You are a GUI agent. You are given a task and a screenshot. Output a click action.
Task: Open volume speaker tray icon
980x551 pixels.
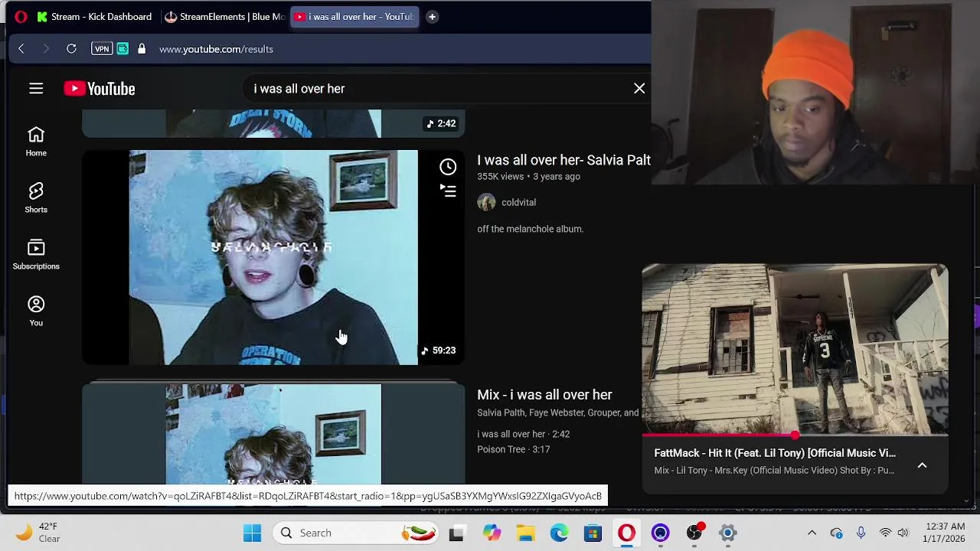[903, 533]
